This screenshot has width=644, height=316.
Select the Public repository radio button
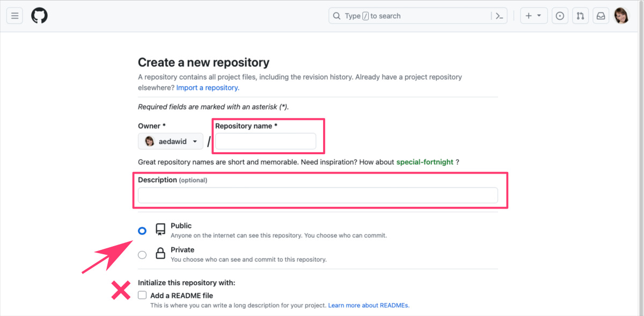[x=142, y=230]
